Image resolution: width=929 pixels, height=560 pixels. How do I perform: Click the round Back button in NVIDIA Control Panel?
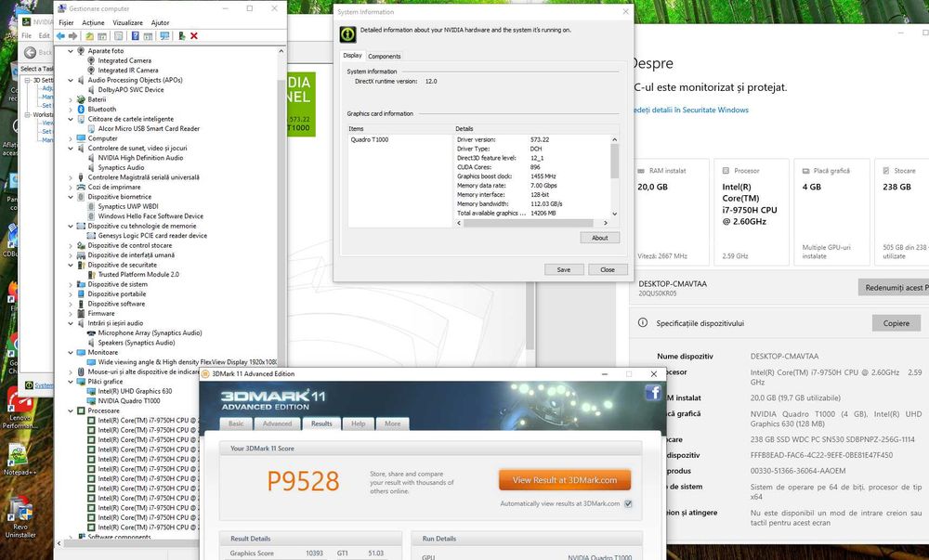coord(31,52)
